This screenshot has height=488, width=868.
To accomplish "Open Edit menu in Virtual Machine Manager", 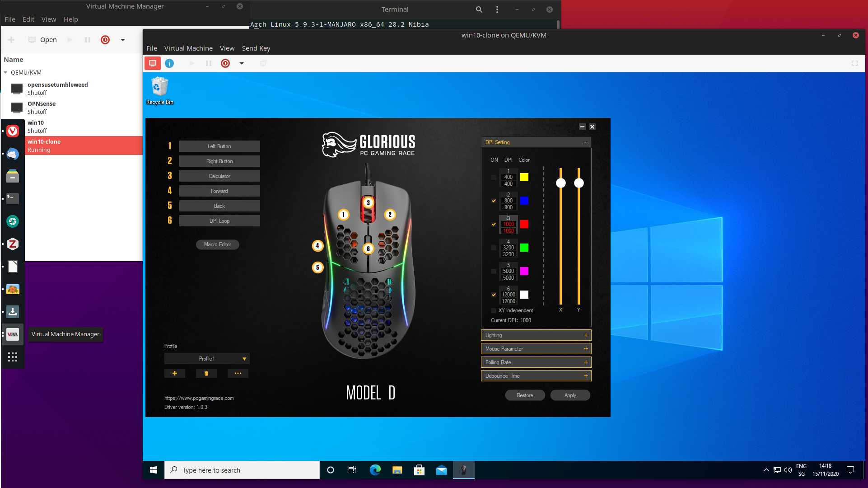I will pos(28,19).
